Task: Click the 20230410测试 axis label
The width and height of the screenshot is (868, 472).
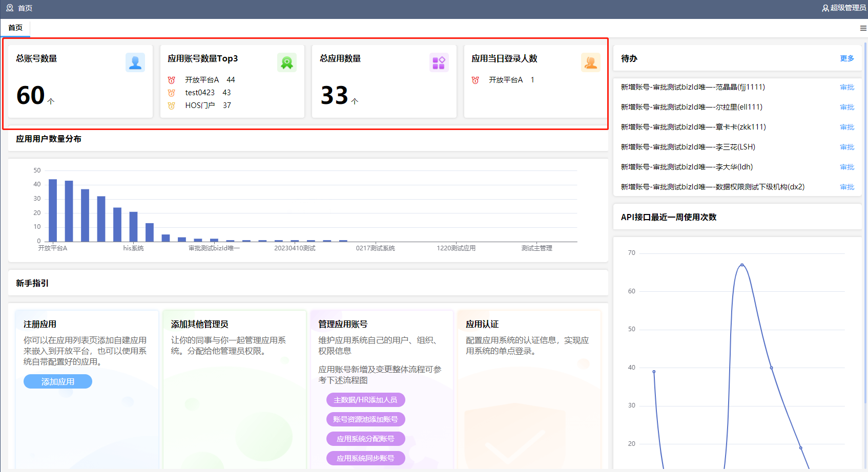Action: tap(295, 248)
